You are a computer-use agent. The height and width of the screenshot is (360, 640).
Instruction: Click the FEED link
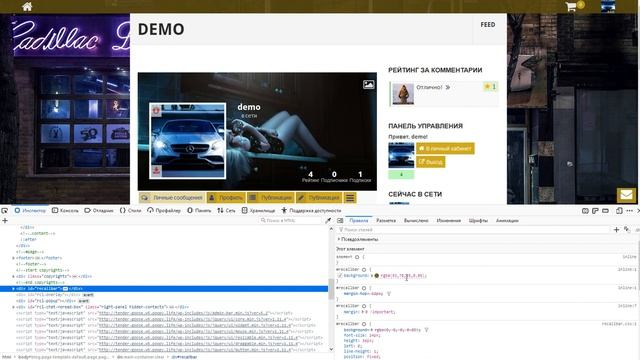[x=488, y=25]
